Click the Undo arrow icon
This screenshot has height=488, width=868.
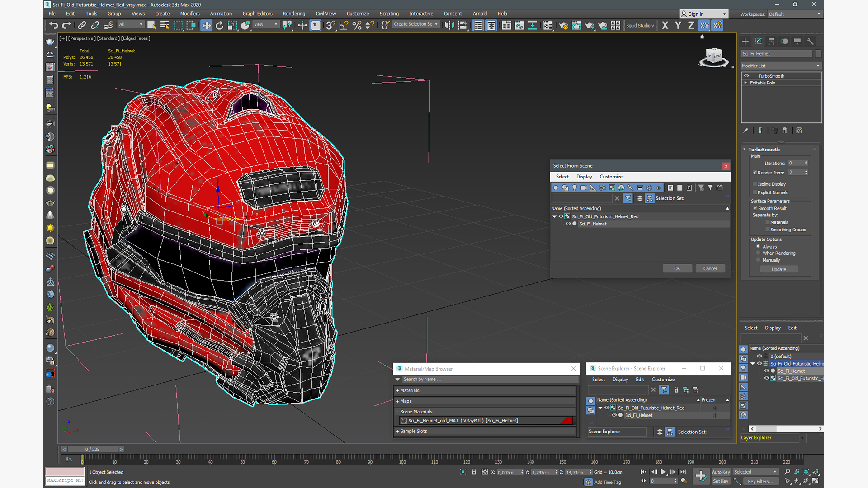coord(53,25)
